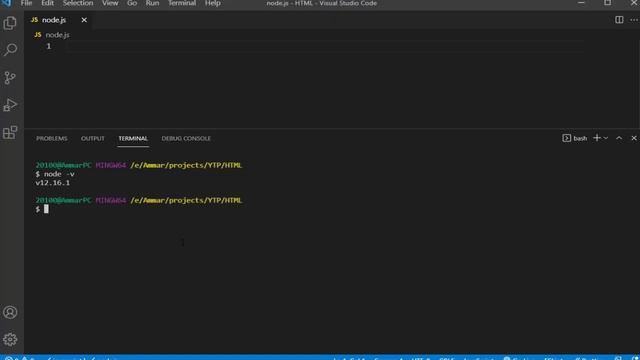
Task: Click into editor line 1 text area
Action: [x=324, y=46]
